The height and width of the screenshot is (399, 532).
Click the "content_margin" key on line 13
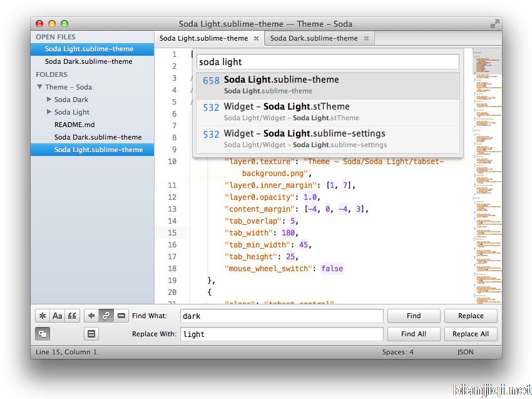[260, 209]
